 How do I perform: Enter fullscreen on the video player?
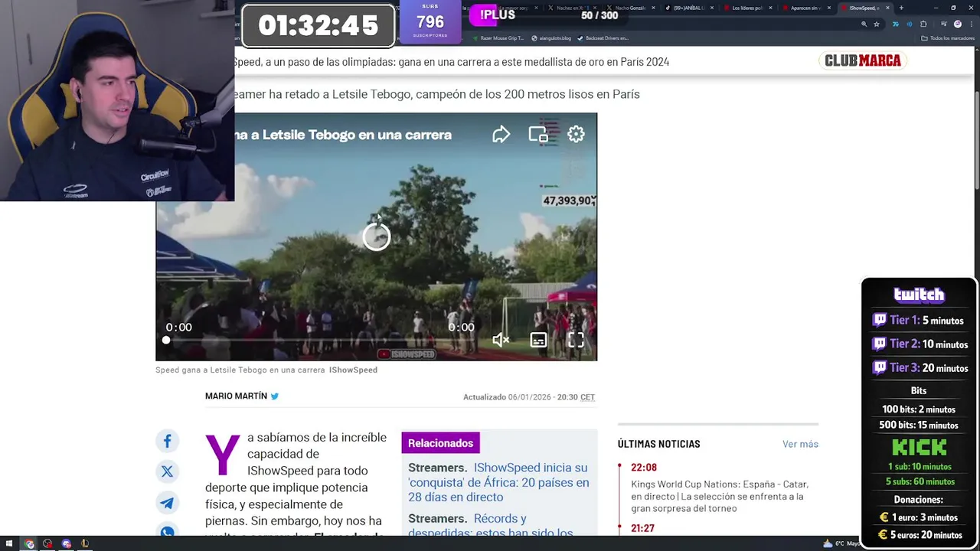click(x=576, y=340)
